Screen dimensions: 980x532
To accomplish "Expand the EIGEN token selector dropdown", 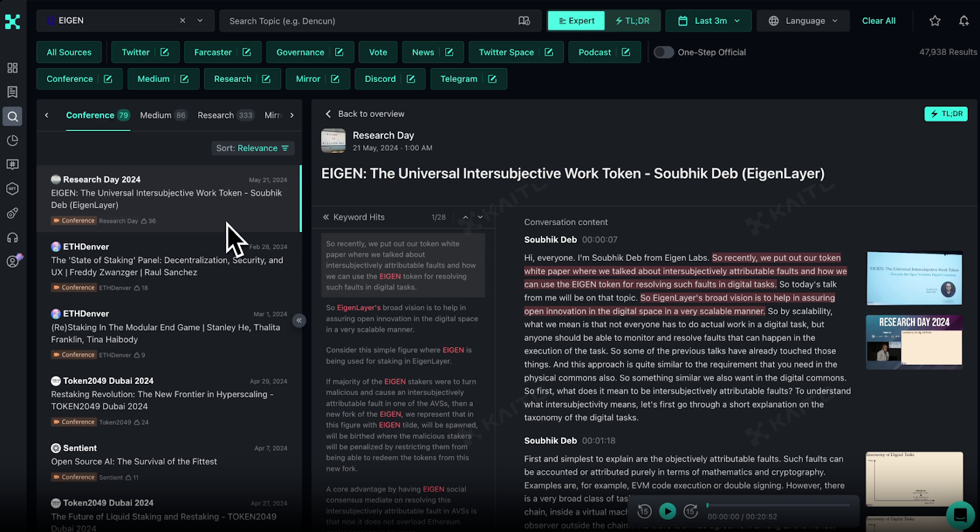I will (x=200, y=20).
